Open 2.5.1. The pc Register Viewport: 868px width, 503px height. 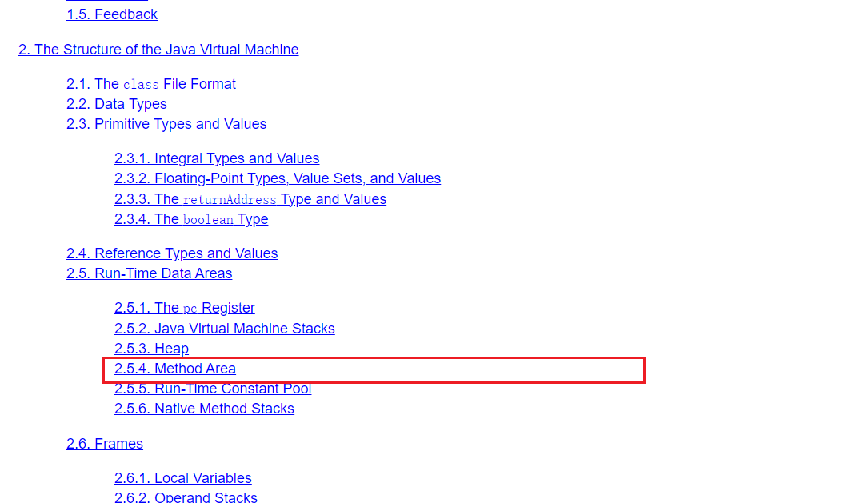pyautogui.click(x=185, y=308)
